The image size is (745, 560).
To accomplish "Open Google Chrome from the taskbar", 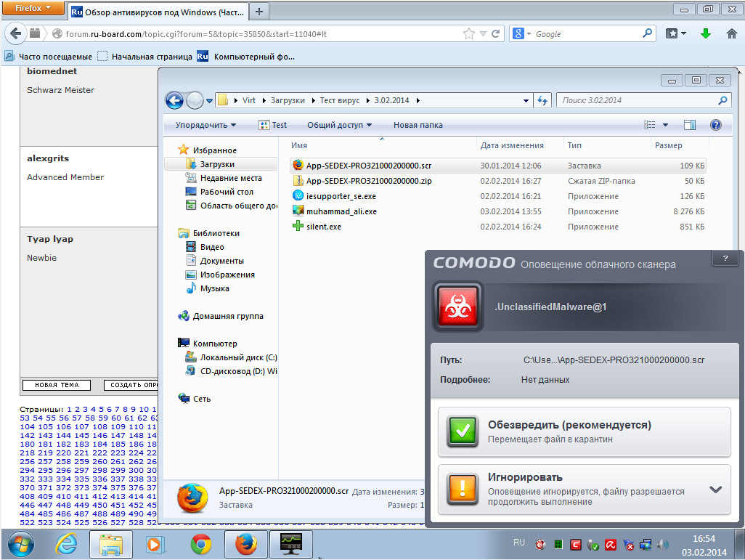I will pos(201,544).
